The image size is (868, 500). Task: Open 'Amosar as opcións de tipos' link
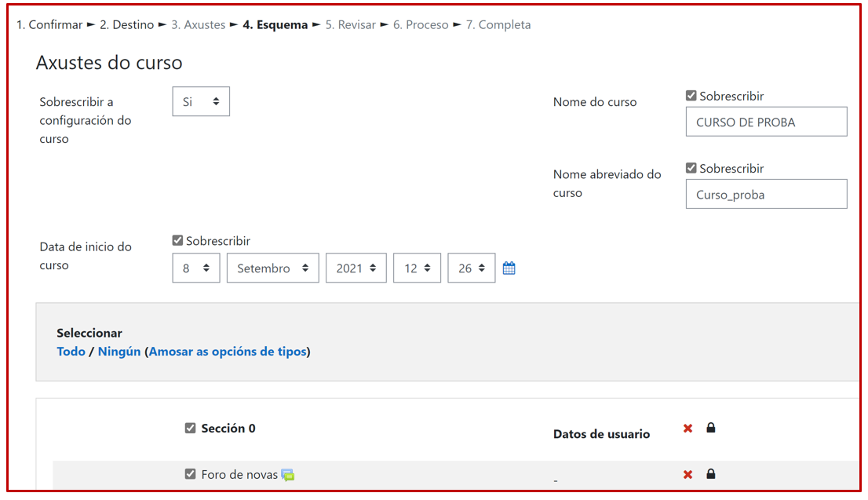228,352
